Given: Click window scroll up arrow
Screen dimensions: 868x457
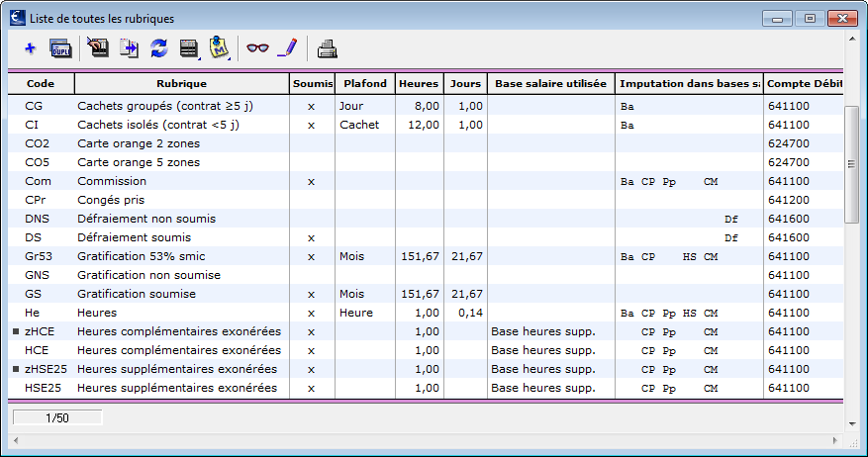Looking at the screenshot, I should (852, 39).
